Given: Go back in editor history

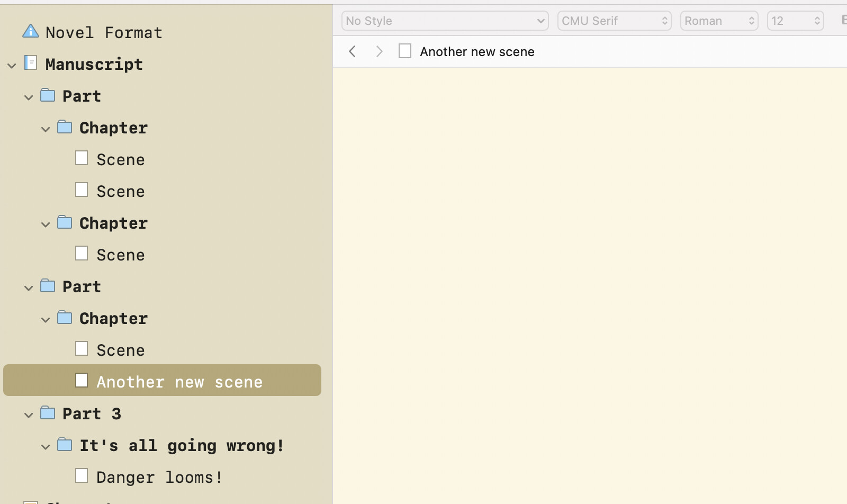Looking at the screenshot, I should coord(353,51).
